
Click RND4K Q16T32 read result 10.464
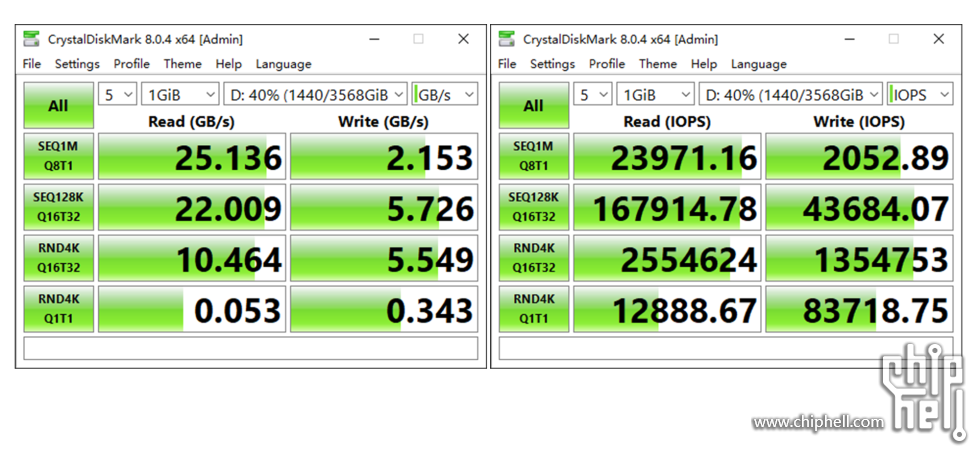[x=192, y=258]
